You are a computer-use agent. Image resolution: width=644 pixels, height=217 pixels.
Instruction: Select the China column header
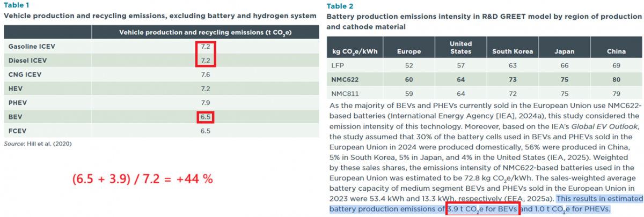616,51
